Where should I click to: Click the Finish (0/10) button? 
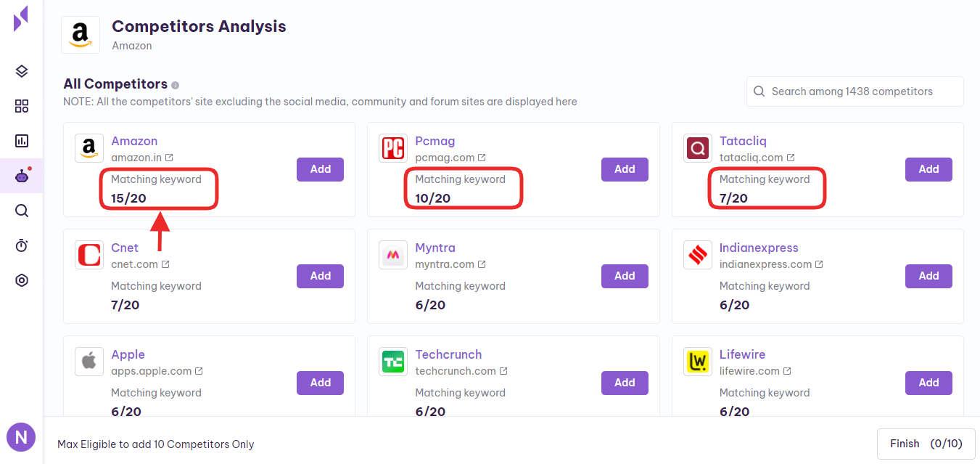coord(926,444)
